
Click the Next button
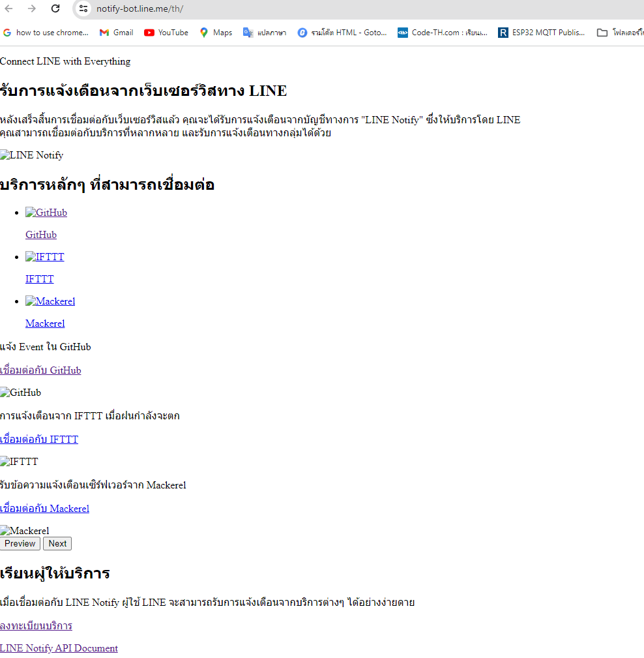pos(57,543)
